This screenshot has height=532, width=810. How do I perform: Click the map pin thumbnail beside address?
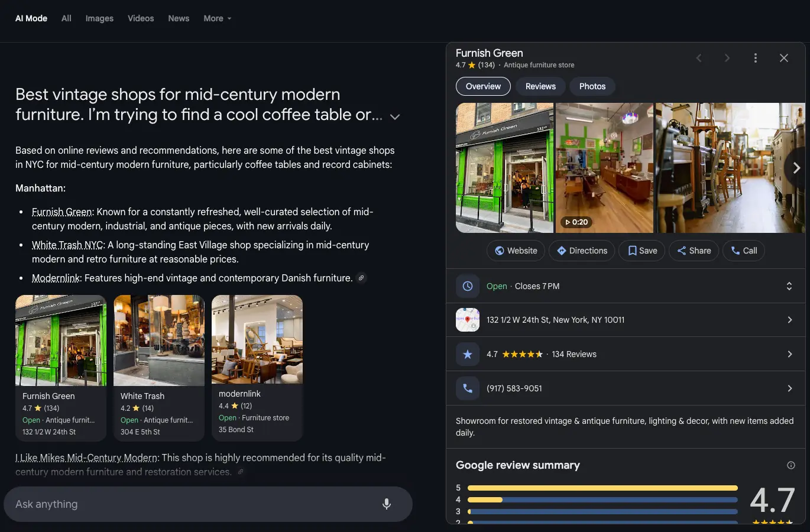coord(468,320)
